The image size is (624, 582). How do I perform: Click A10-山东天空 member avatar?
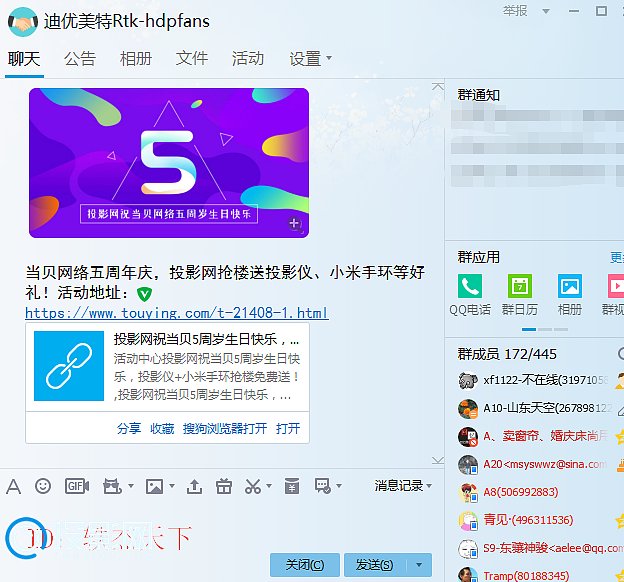click(x=468, y=408)
